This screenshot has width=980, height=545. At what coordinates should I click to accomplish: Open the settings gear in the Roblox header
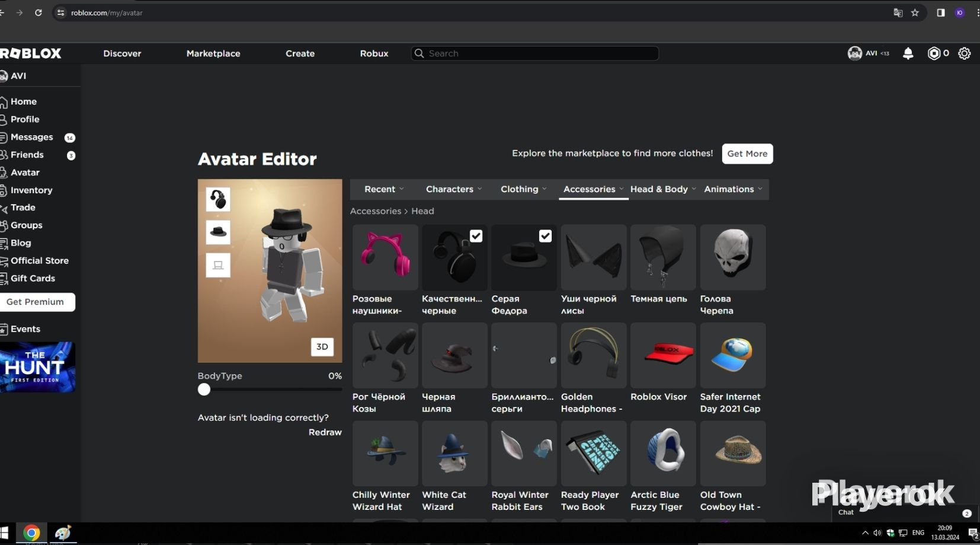tap(965, 53)
